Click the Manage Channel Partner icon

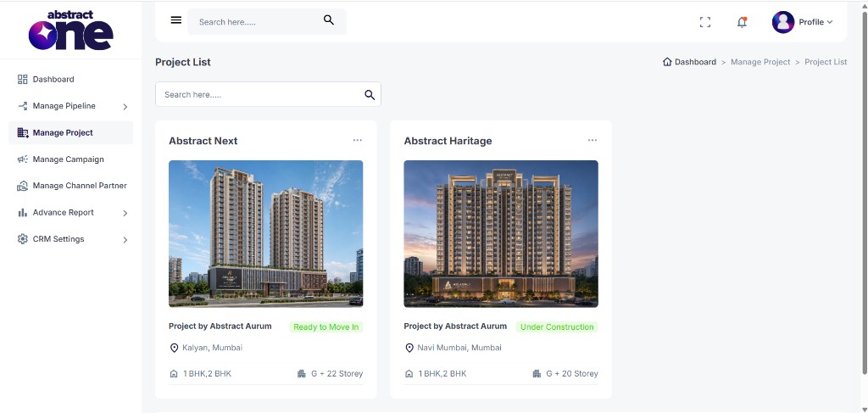point(23,186)
